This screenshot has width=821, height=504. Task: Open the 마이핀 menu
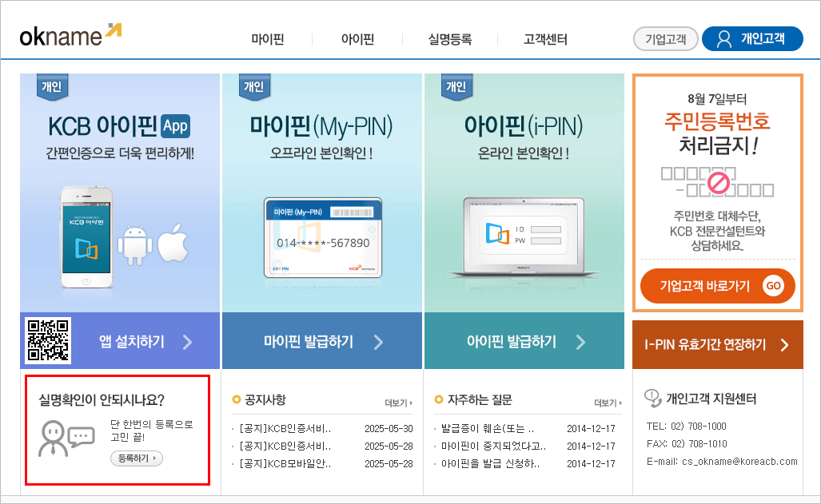268,39
